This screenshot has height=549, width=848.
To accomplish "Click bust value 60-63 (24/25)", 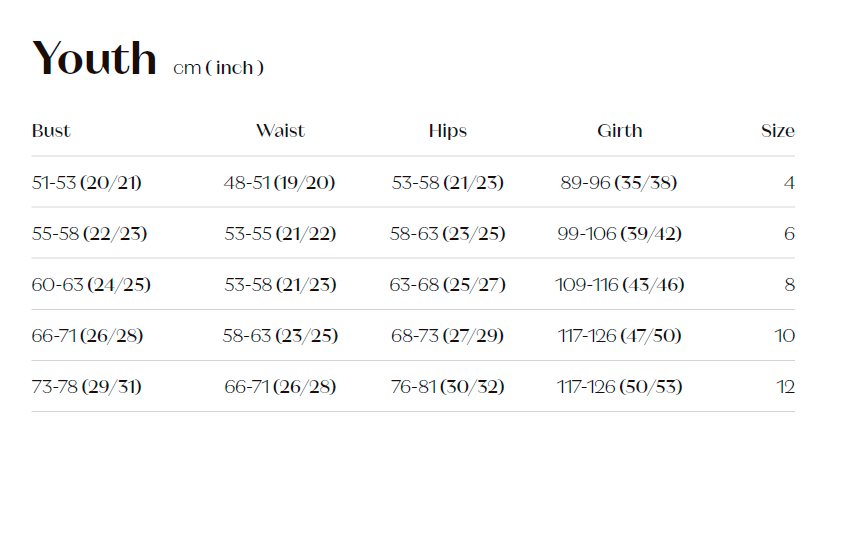I will 91,284.
